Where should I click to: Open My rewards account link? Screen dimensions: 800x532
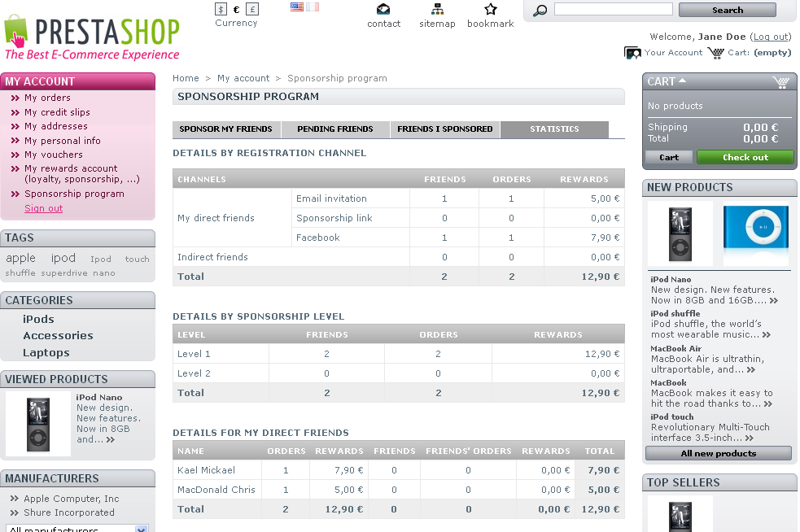81,173
